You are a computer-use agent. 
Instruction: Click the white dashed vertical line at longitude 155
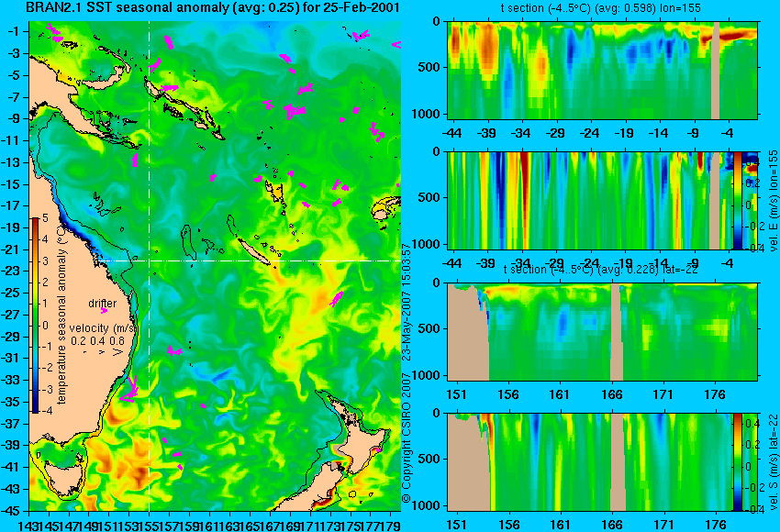pos(150,266)
